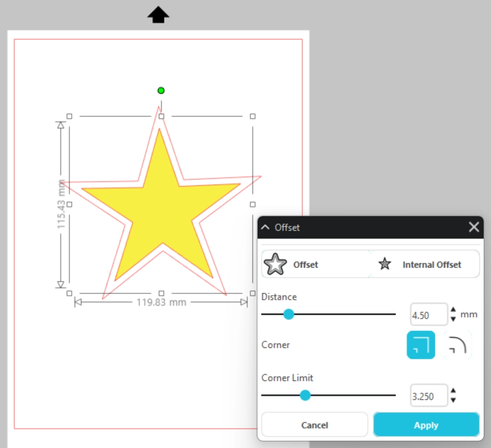
Task: Decrease Corner Limit with down arrow
Action: 453,400
